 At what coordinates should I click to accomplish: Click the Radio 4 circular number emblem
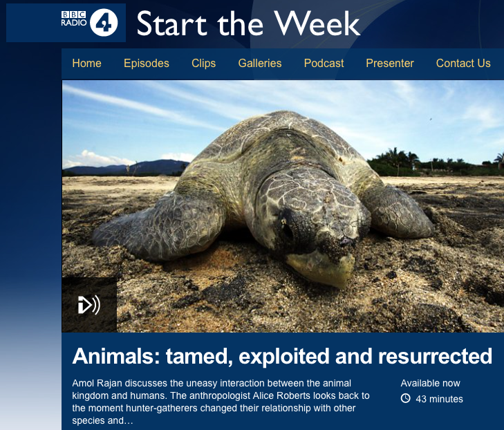(104, 23)
